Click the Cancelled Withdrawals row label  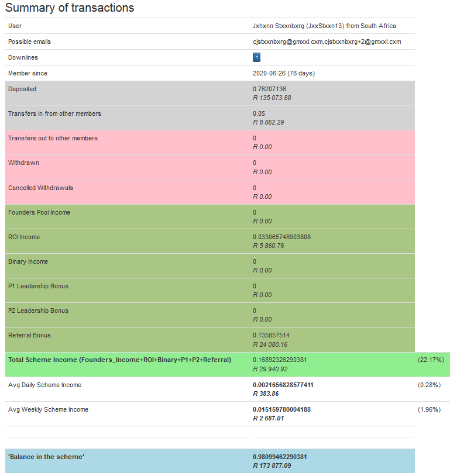39,188
